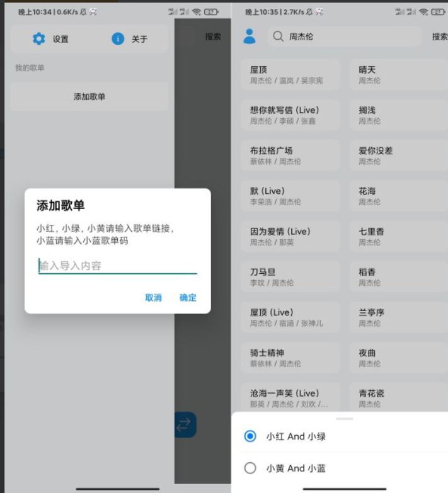Open 想你就写信 (Live) song card
448x493 pixels.
(x=290, y=115)
